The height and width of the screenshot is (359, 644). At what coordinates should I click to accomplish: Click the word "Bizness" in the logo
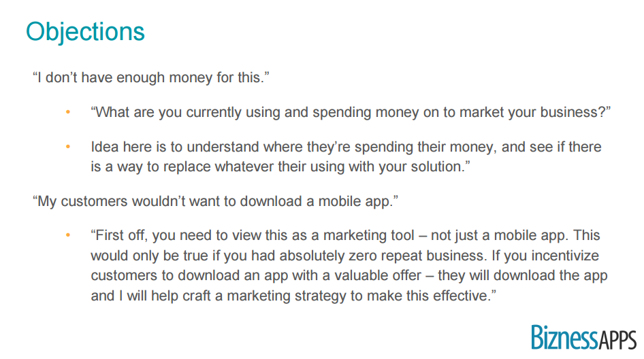tap(564, 338)
